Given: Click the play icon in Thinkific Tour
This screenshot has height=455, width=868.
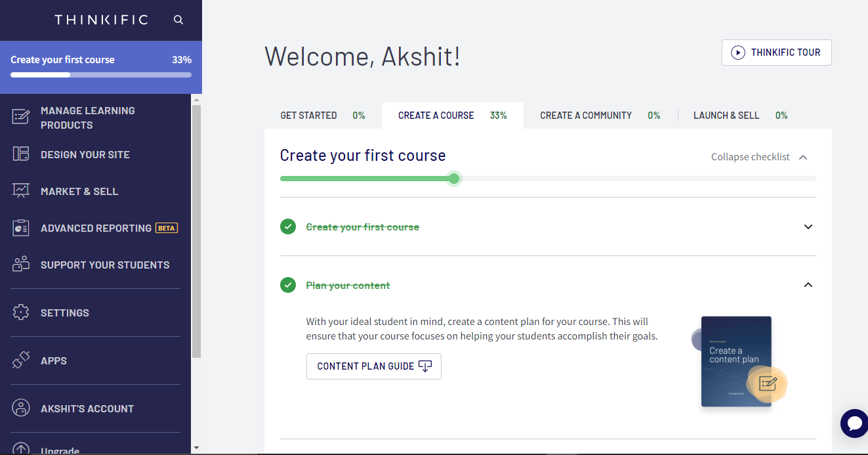Looking at the screenshot, I should 738,53.
